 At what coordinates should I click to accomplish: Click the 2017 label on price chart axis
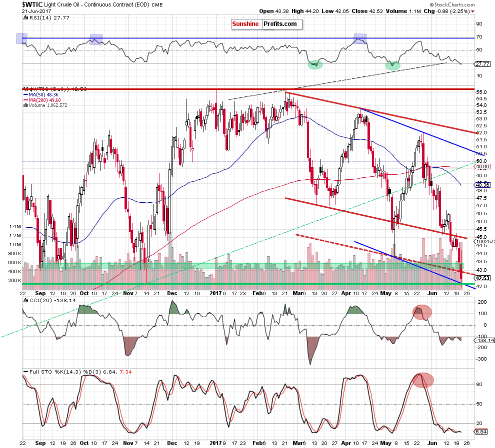click(x=215, y=293)
